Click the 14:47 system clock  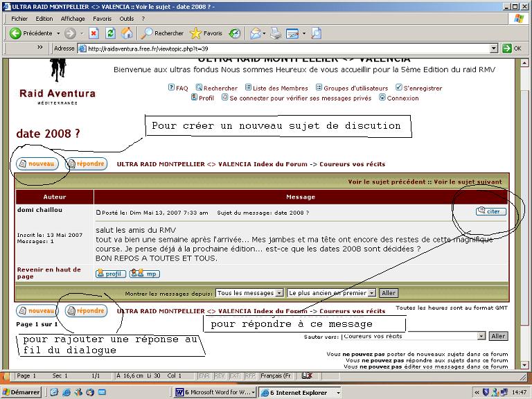519,393
